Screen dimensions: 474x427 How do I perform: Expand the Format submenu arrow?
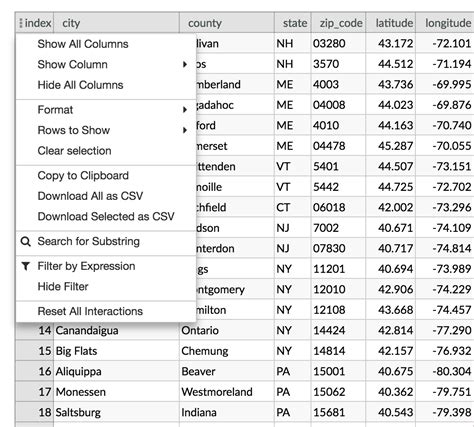(x=185, y=110)
